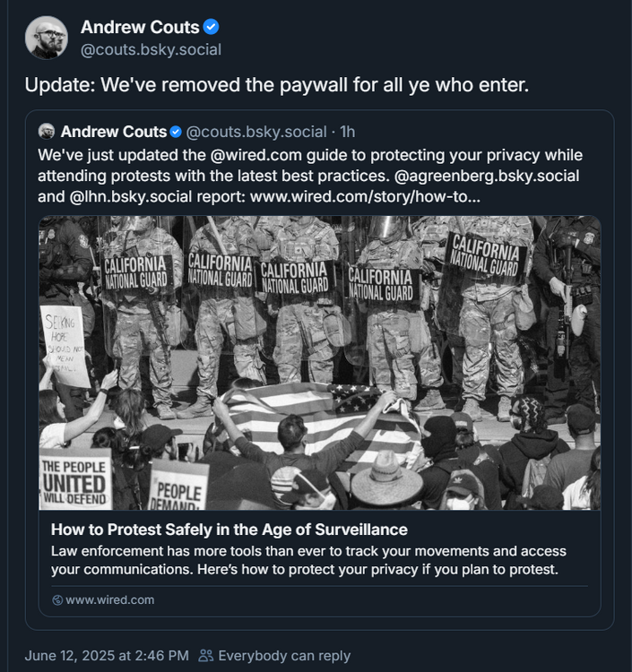Click the verified checkmark in the quoted post
Image resolution: width=632 pixels, height=672 pixels.
pos(176,132)
